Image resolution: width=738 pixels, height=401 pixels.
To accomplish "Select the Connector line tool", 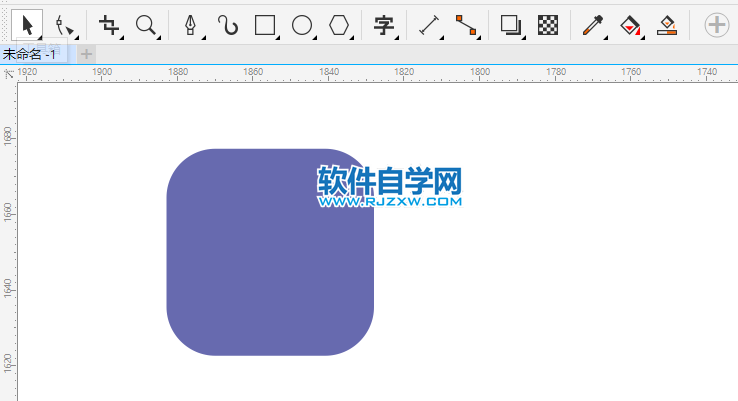I will pyautogui.click(x=466, y=25).
